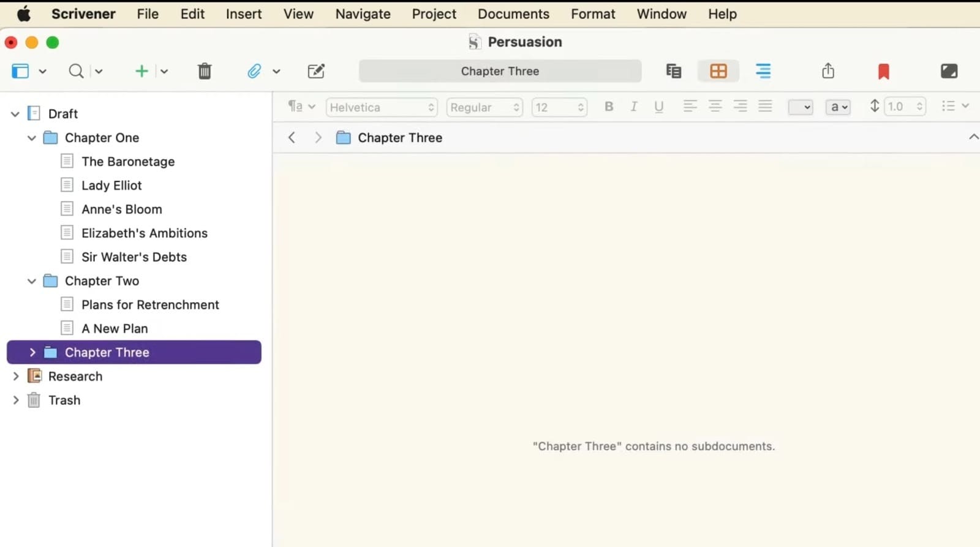Image resolution: width=980 pixels, height=547 pixels.
Task: Collapse the Chapter Two folder
Action: (32, 281)
